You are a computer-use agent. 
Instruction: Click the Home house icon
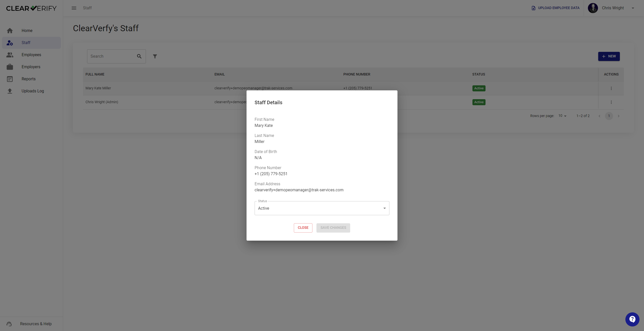[x=10, y=31]
